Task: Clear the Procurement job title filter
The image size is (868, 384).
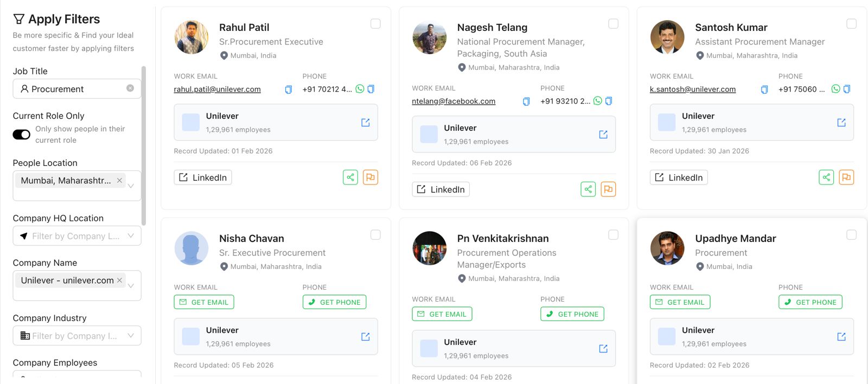Action: coord(130,88)
